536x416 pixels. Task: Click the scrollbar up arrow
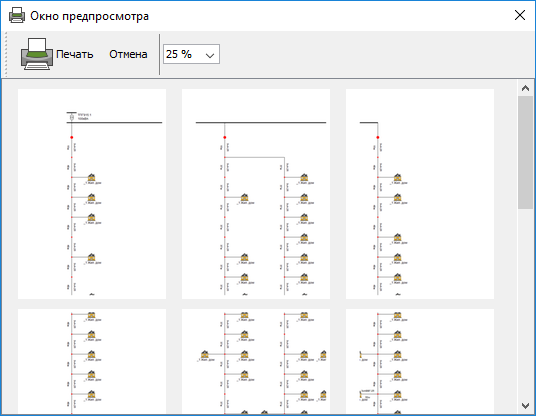[x=525, y=88]
